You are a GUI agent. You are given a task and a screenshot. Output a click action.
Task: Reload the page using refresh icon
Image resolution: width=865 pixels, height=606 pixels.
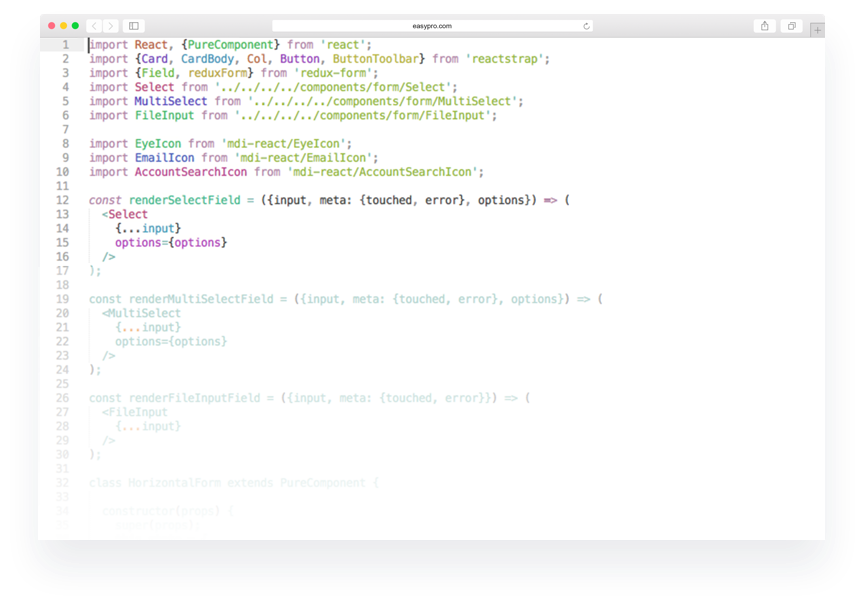coord(586,26)
